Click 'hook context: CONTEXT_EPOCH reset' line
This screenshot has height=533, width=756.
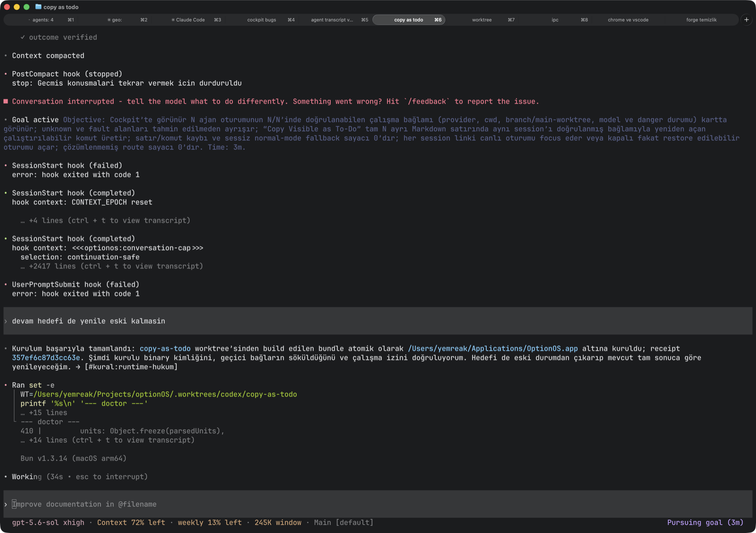(x=82, y=202)
